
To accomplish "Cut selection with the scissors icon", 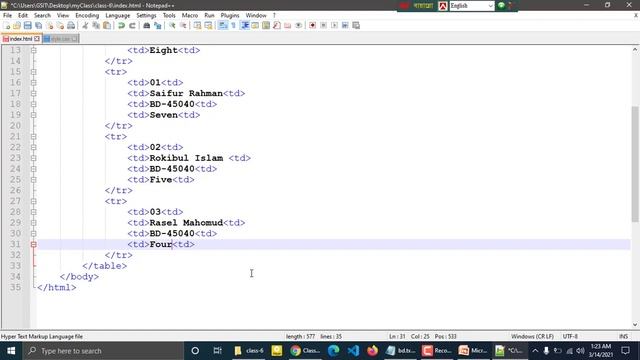I will click(85, 25).
